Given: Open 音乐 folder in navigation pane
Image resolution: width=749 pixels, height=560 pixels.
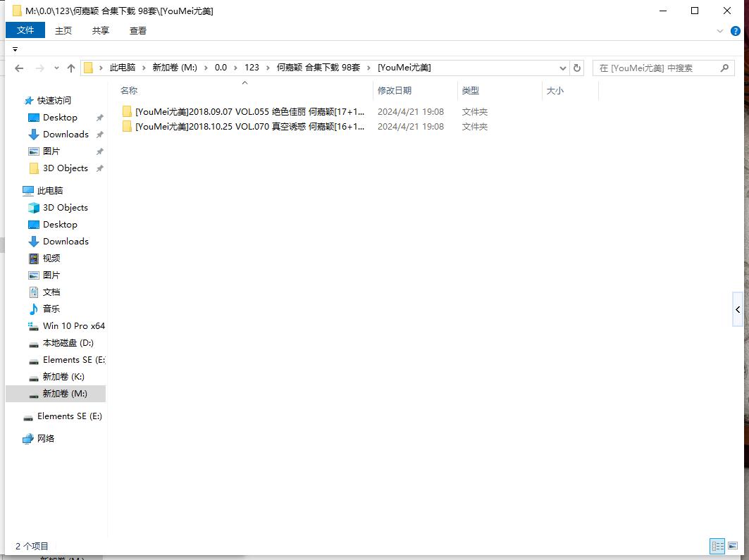Looking at the screenshot, I should (x=51, y=309).
